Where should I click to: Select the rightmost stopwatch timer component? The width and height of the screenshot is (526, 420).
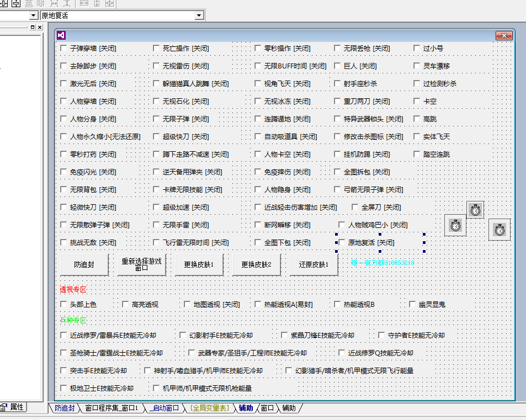pyautogui.click(x=499, y=230)
